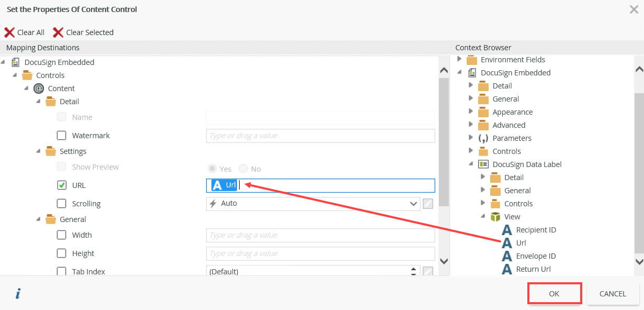Enable the Scrolling checkbox
644x310 pixels.
coord(62,204)
